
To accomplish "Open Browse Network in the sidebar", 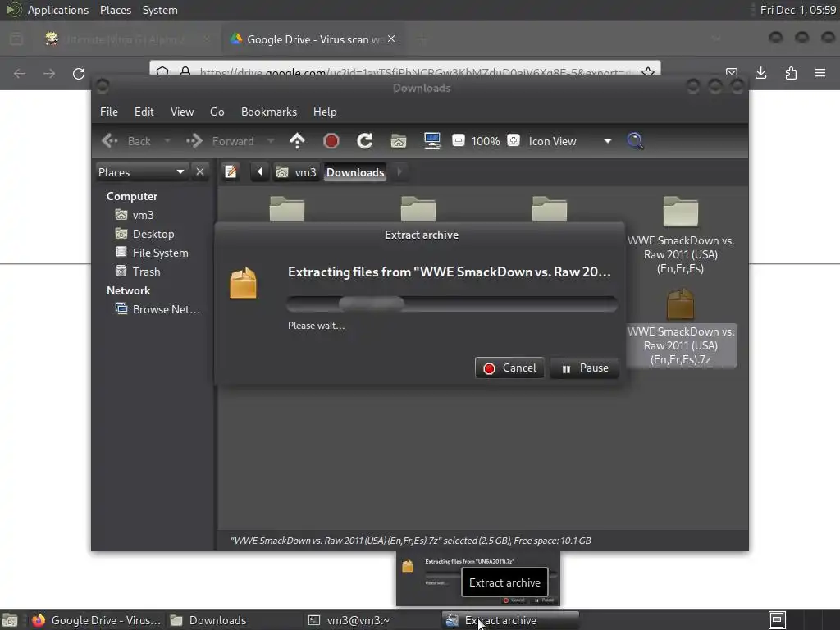I will (166, 309).
